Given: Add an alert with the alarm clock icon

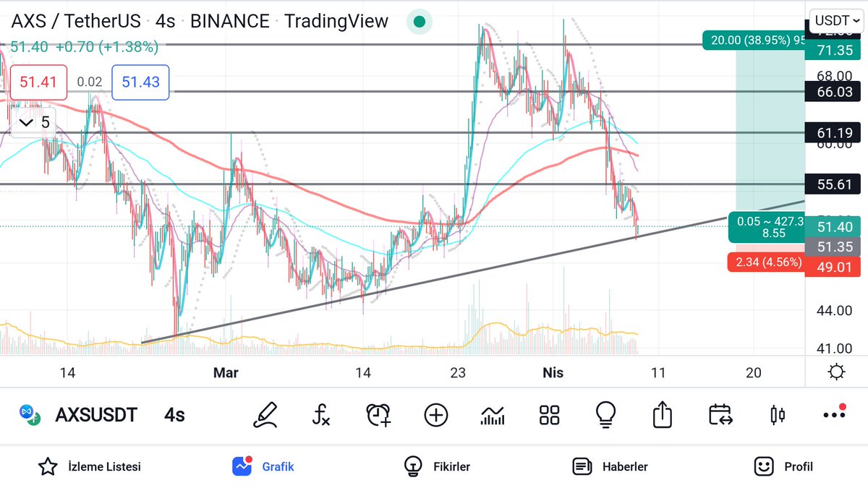Looking at the screenshot, I should (x=379, y=415).
